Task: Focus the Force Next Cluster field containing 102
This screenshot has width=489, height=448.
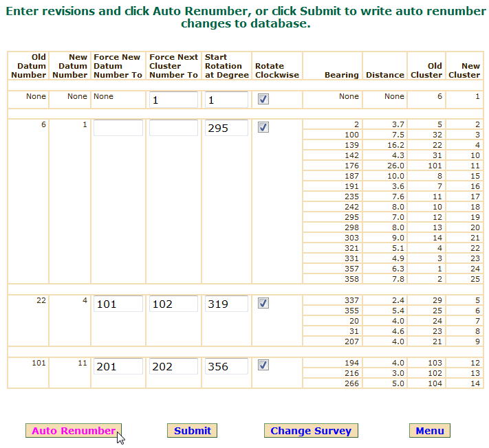Action: click(173, 304)
